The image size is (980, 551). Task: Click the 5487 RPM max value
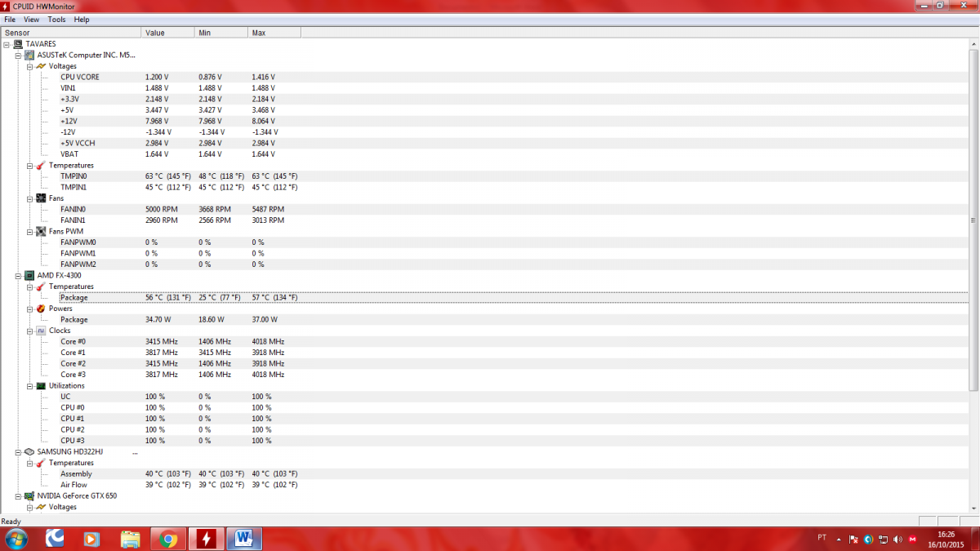point(268,209)
